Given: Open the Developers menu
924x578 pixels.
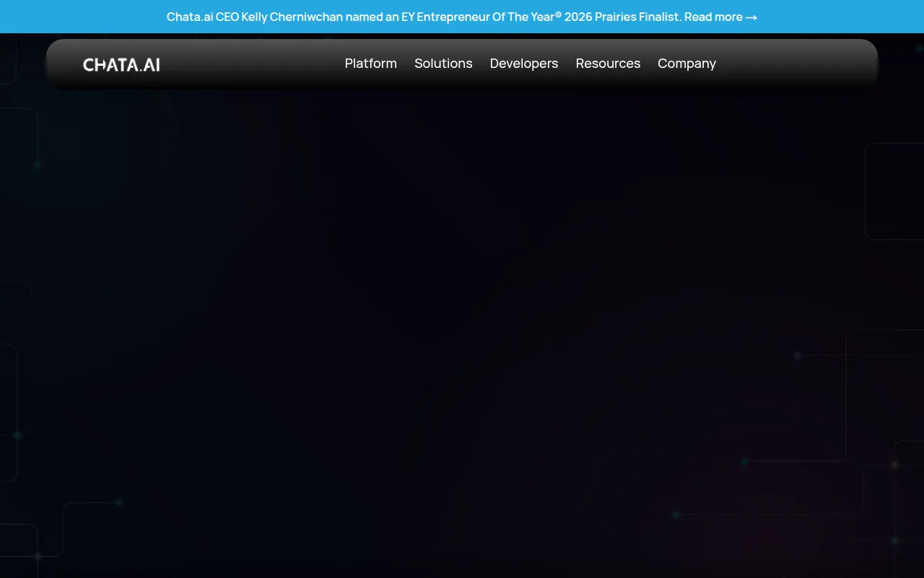Looking at the screenshot, I should tap(524, 64).
